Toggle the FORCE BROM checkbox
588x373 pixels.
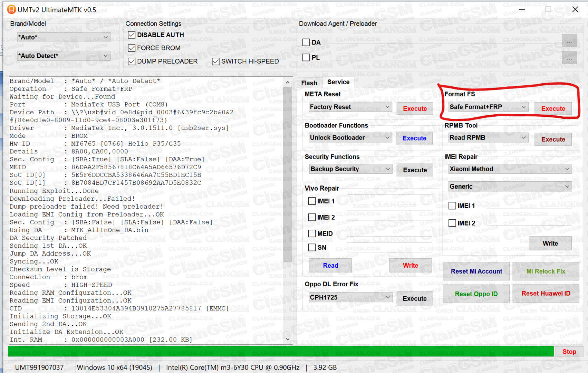(132, 48)
